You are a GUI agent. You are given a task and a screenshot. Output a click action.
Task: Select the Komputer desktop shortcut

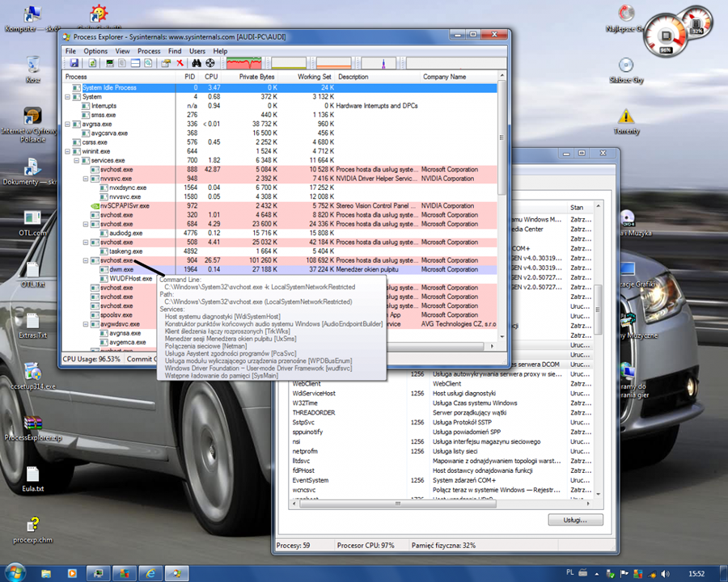click(x=32, y=19)
